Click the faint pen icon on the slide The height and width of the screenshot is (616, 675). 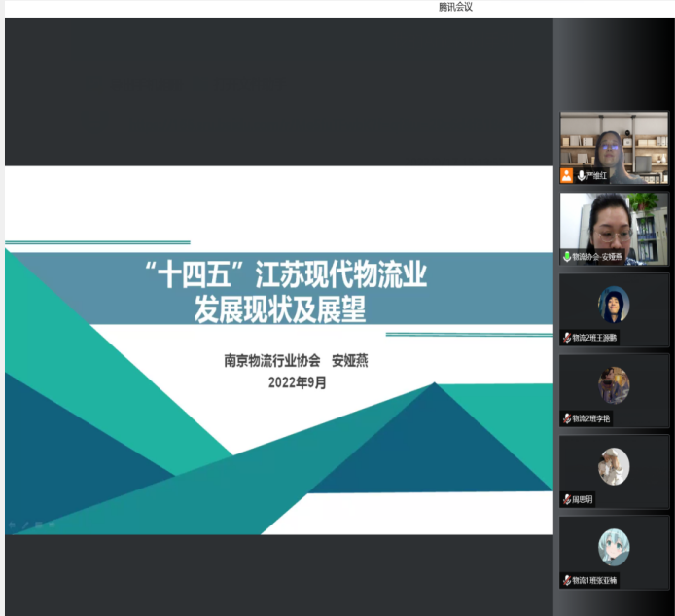click(x=24, y=525)
